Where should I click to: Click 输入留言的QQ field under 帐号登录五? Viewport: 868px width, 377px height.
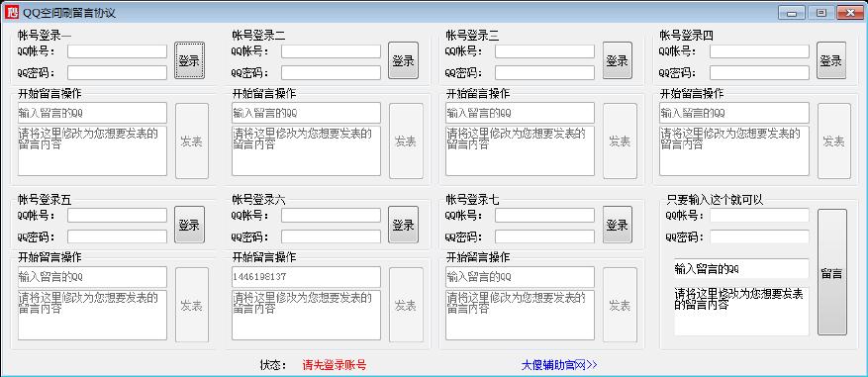(x=92, y=277)
